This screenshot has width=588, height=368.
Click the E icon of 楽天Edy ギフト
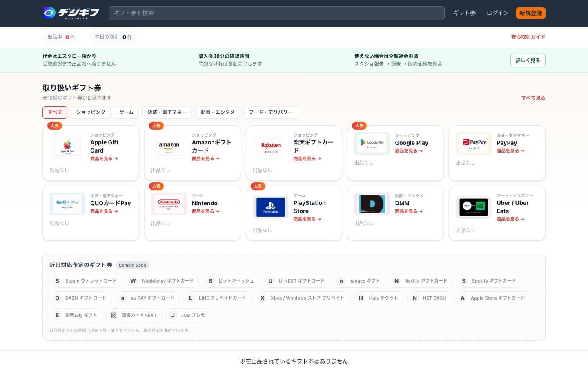coord(57,315)
